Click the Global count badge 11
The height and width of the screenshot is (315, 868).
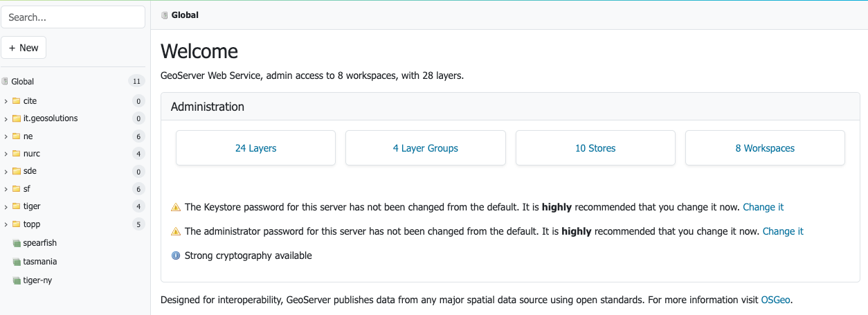[x=136, y=82]
